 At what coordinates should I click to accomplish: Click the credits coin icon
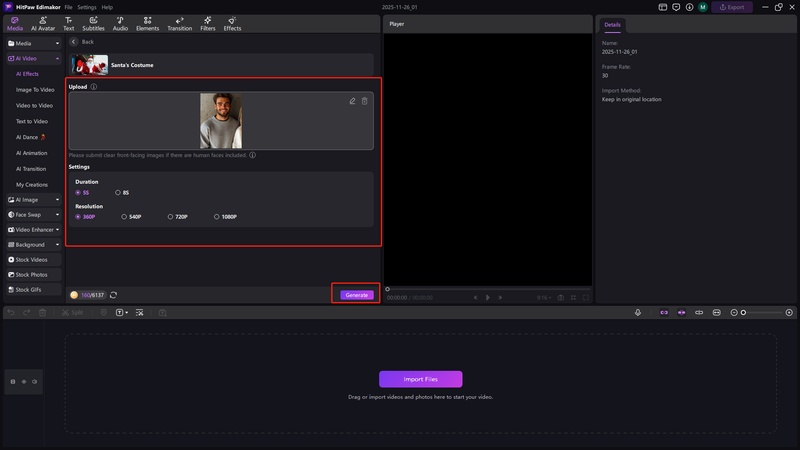tap(74, 295)
